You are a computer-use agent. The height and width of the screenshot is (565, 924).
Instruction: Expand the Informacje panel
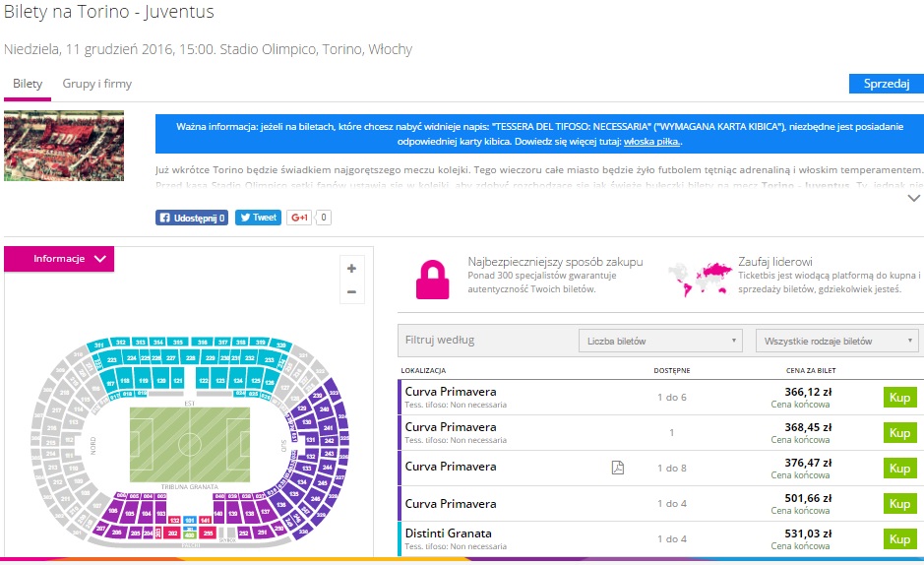[x=59, y=259]
